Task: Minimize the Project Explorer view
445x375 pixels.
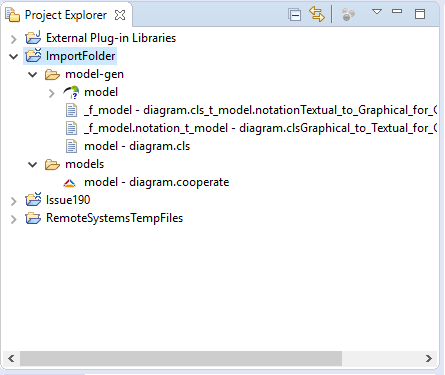Action: click(x=397, y=11)
